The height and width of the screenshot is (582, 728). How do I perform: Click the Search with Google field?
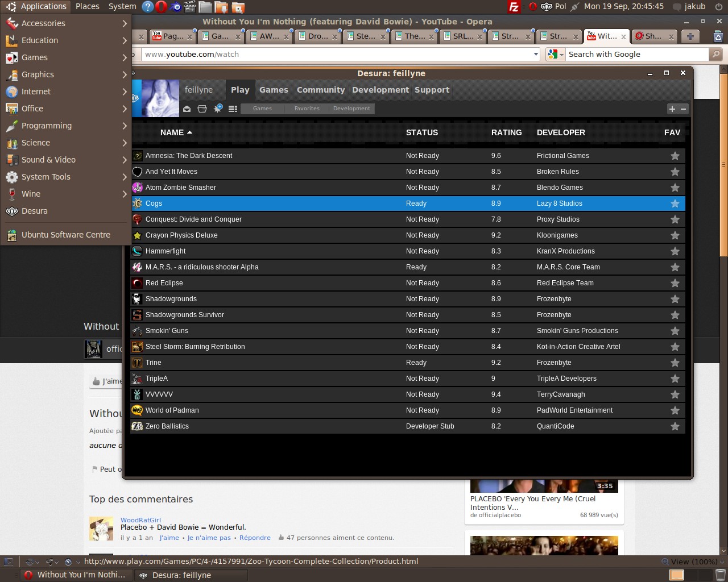[637, 54]
